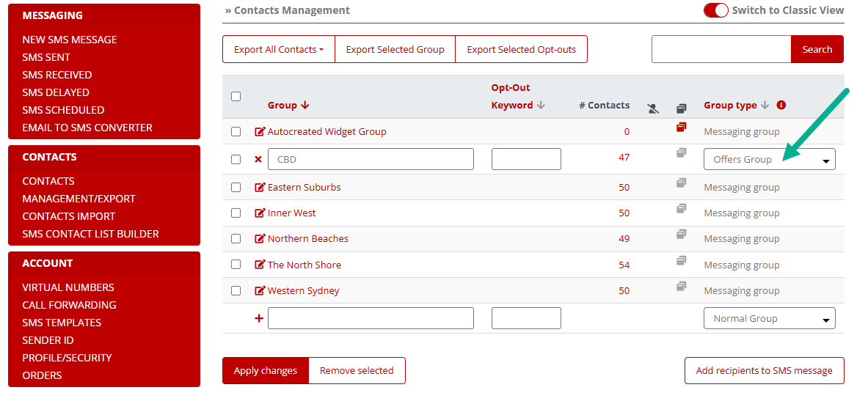Open the Normal Group dropdown in new row
868x401 pixels.
point(769,318)
